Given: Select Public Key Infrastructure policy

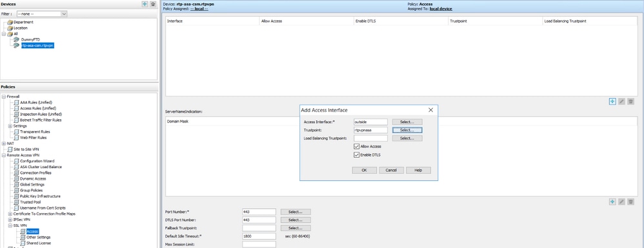Looking at the screenshot, I should point(40,196).
